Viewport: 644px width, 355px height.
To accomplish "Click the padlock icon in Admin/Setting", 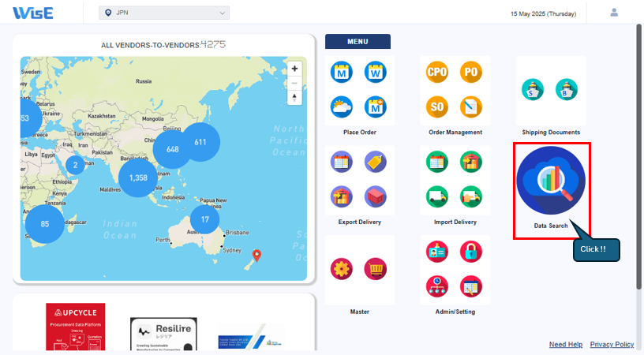I will tap(471, 252).
